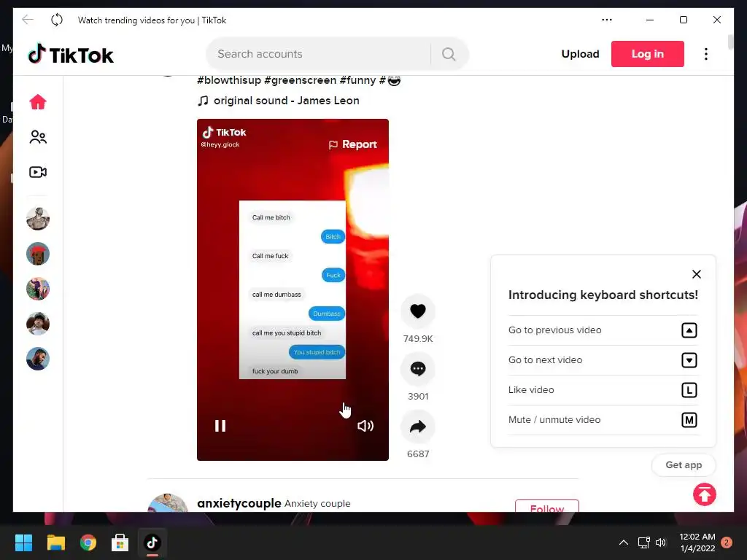The width and height of the screenshot is (747, 560).
Task: Open comments with speech bubble icon
Action: point(418,368)
